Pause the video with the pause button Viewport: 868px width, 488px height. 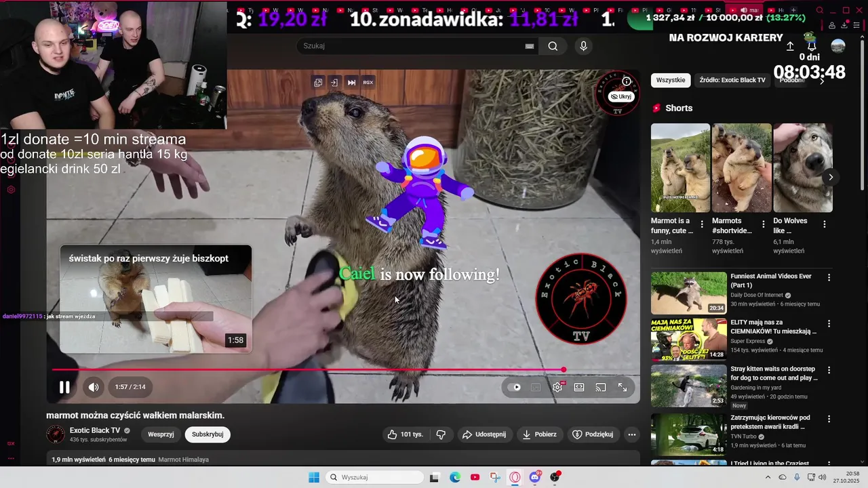click(x=64, y=387)
